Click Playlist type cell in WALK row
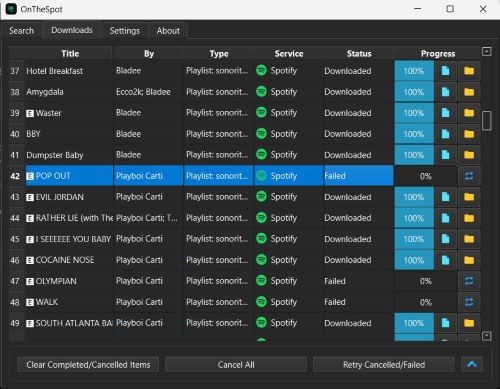The image size is (500, 389). coord(219,302)
